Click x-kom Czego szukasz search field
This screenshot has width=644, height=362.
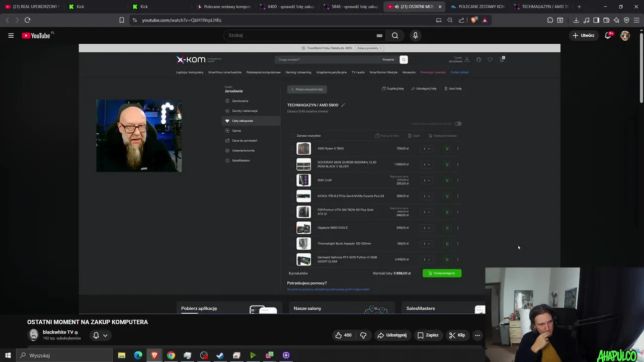click(x=327, y=59)
